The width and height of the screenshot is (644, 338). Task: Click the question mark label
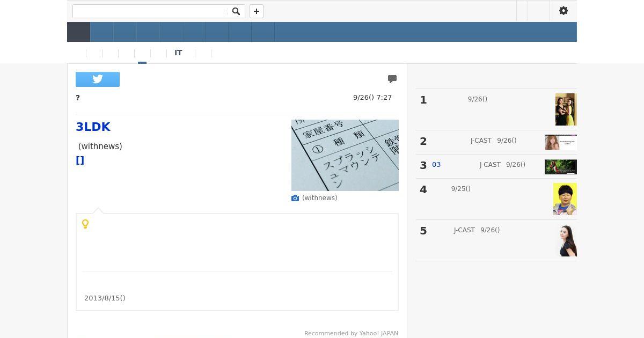tap(78, 98)
